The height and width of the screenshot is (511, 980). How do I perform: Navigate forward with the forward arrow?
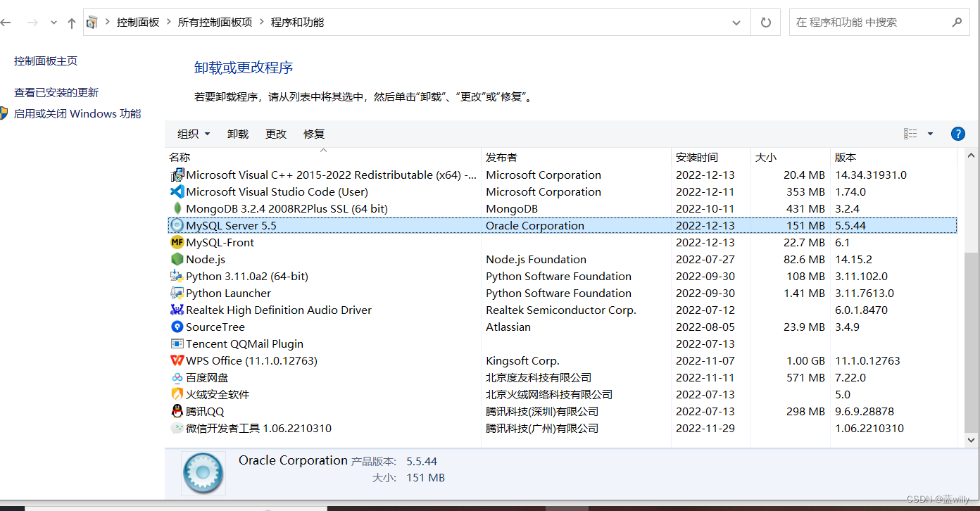click(32, 23)
